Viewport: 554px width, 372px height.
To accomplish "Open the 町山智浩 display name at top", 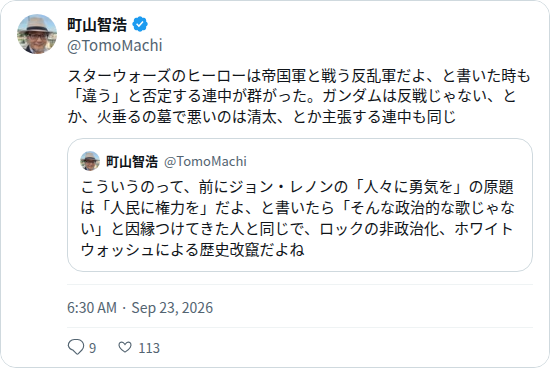I will tap(97, 25).
